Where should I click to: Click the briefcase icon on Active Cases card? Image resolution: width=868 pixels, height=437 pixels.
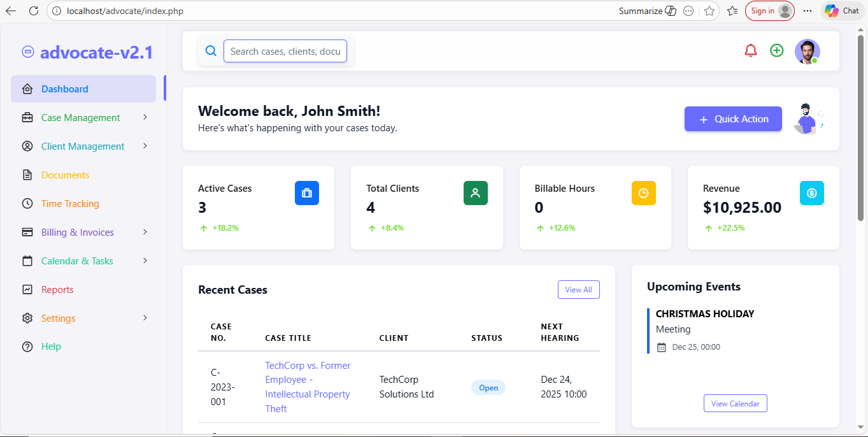pos(307,193)
